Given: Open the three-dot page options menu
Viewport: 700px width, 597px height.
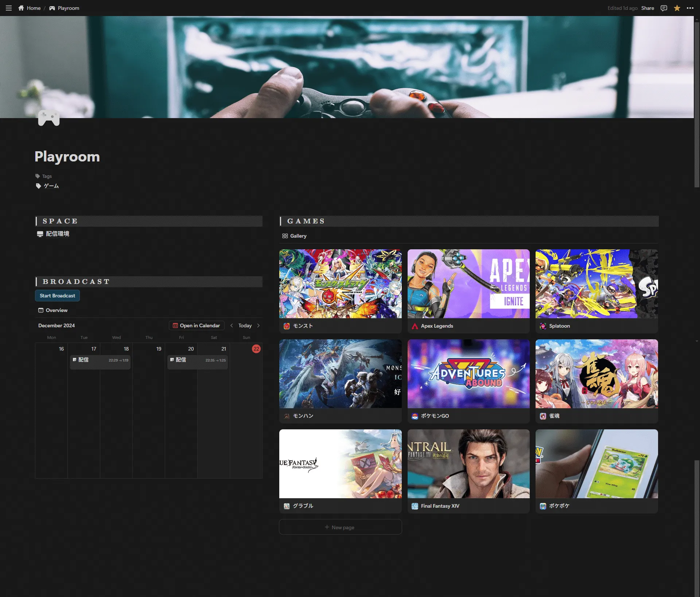Looking at the screenshot, I should (690, 8).
